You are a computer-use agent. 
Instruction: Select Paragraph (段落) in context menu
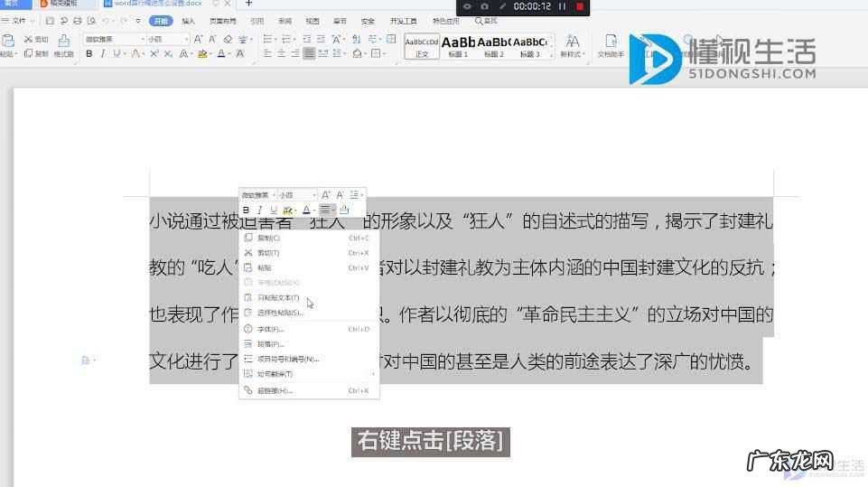[309, 344]
